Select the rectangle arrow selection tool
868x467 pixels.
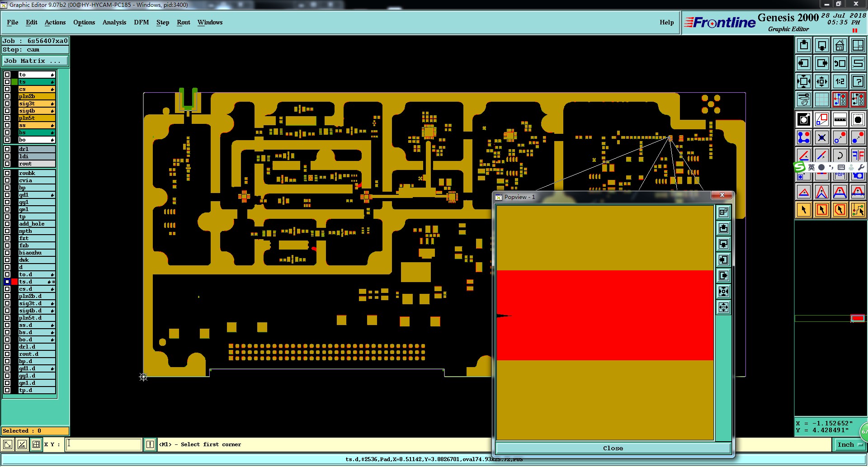(x=822, y=210)
